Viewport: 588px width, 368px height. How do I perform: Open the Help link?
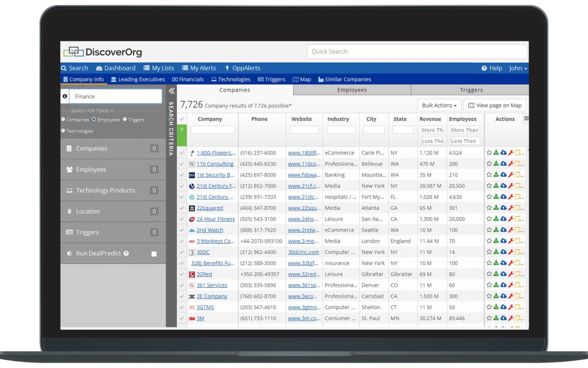tap(492, 68)
